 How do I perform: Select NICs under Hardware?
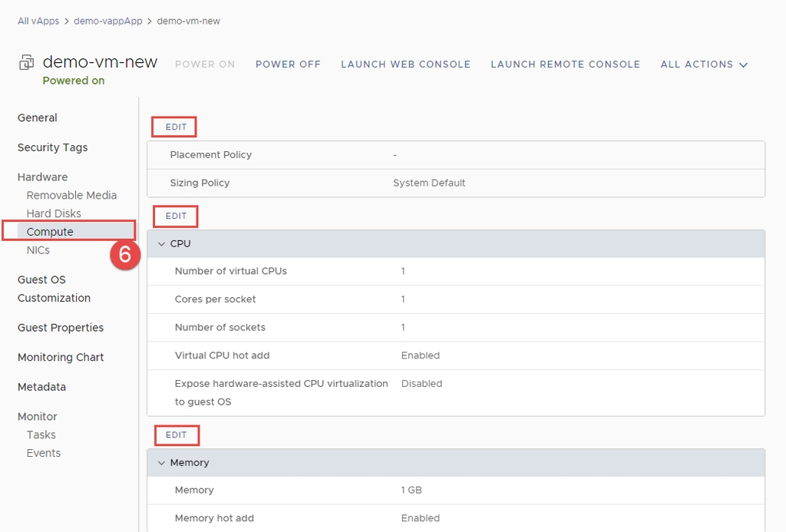38,250
